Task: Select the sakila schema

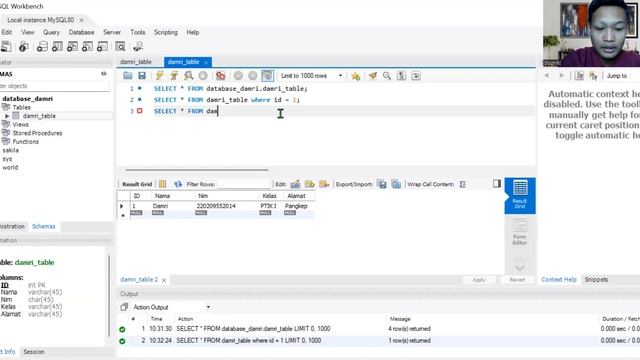Action: [x=11, y=150]
